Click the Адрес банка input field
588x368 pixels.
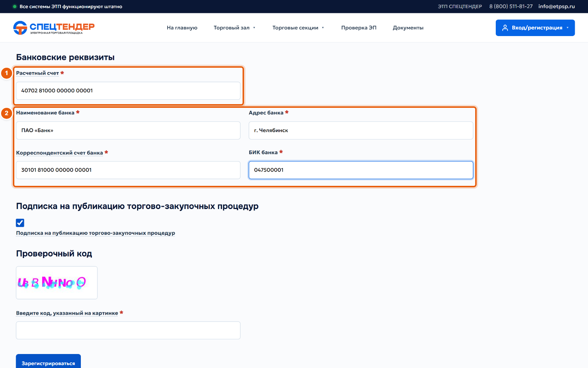[361, 130]
